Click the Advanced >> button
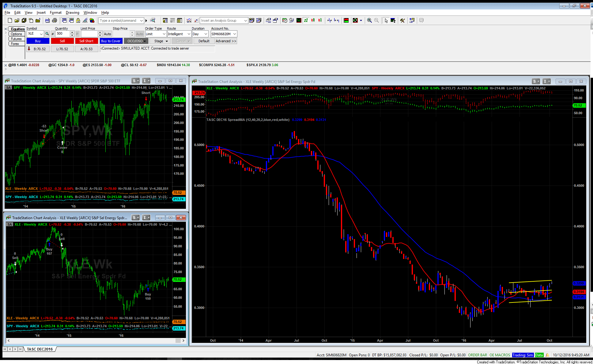Screen dimensions: 593x364 [226, 41]
